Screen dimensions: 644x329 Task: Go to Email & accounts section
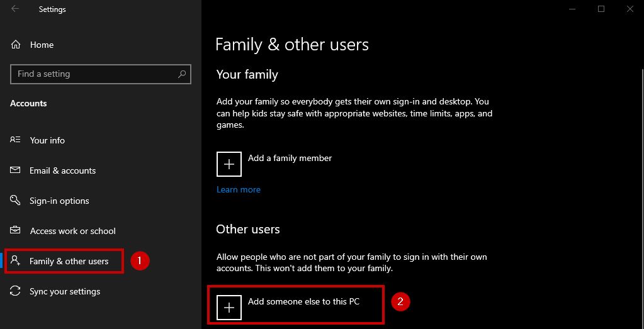click(62, 170)
